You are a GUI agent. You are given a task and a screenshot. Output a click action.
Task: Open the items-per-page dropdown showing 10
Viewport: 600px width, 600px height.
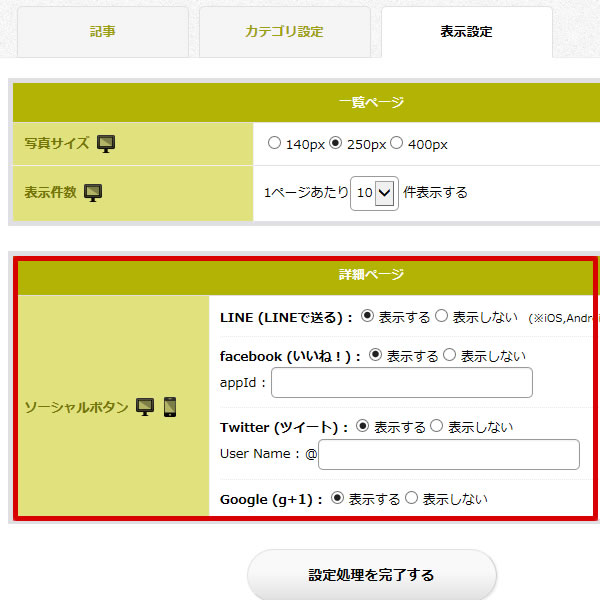[x=375, y=192]
